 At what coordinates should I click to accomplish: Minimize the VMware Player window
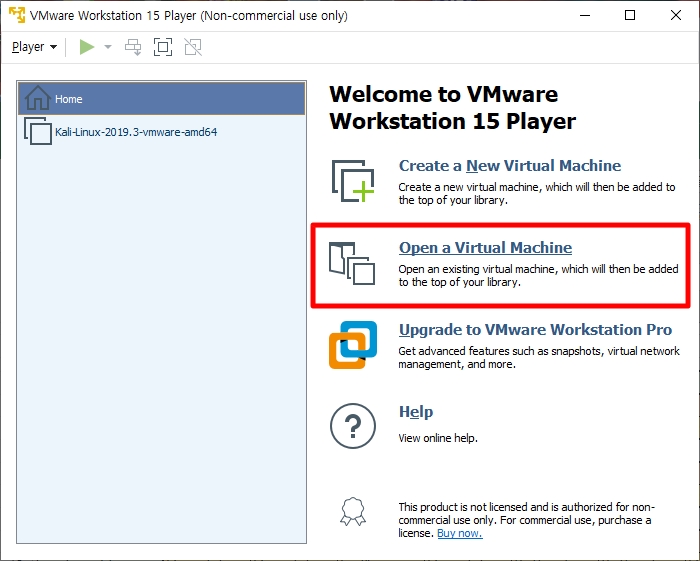(585, 15)
